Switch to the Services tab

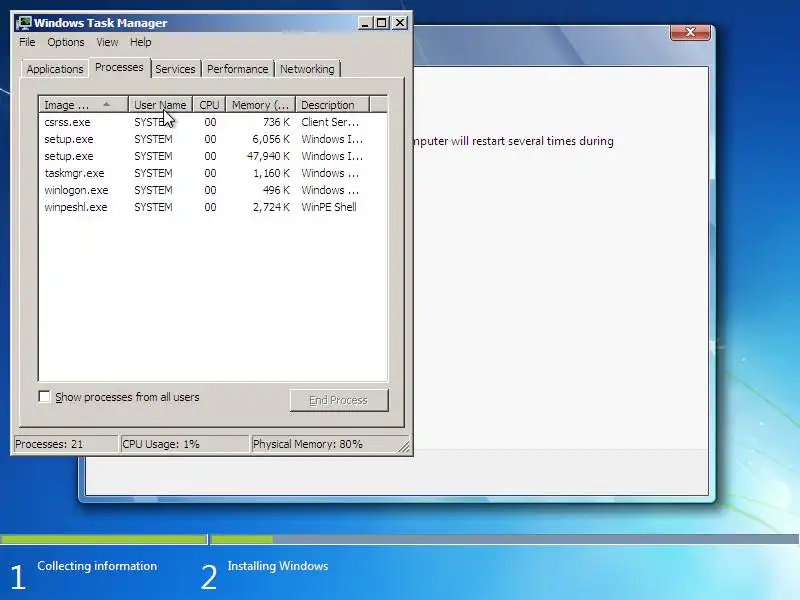[175, 69]
